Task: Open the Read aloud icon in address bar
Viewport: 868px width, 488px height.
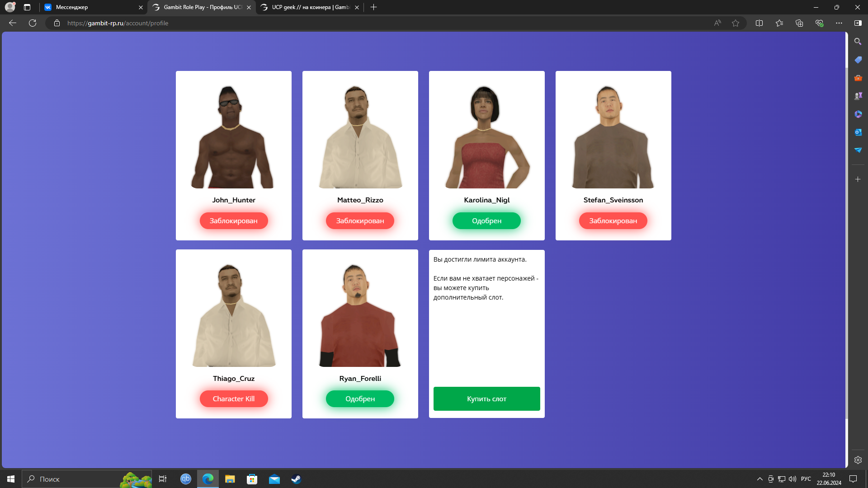Action: click(717, 23)
